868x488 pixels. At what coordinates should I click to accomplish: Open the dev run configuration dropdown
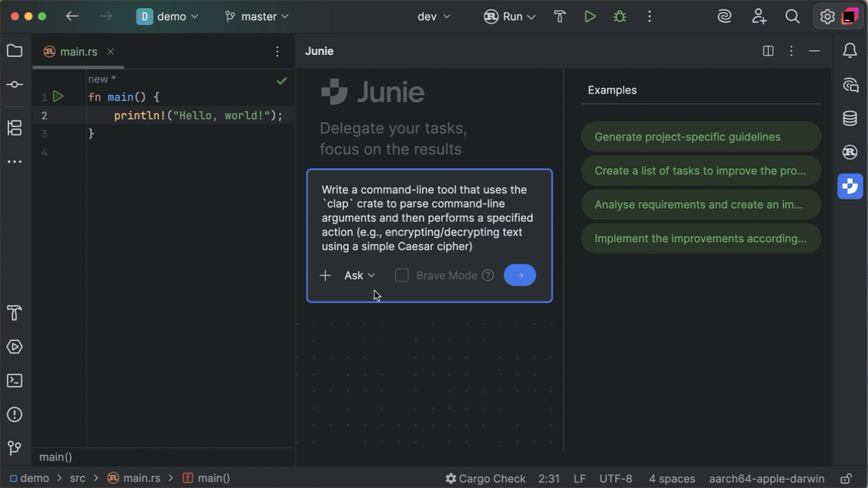[x=434, y=17]
